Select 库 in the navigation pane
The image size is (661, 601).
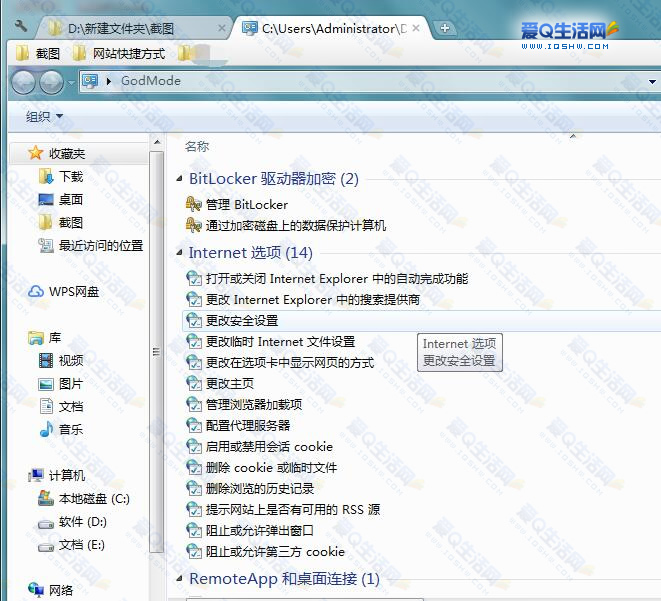[x=45, y=338]
